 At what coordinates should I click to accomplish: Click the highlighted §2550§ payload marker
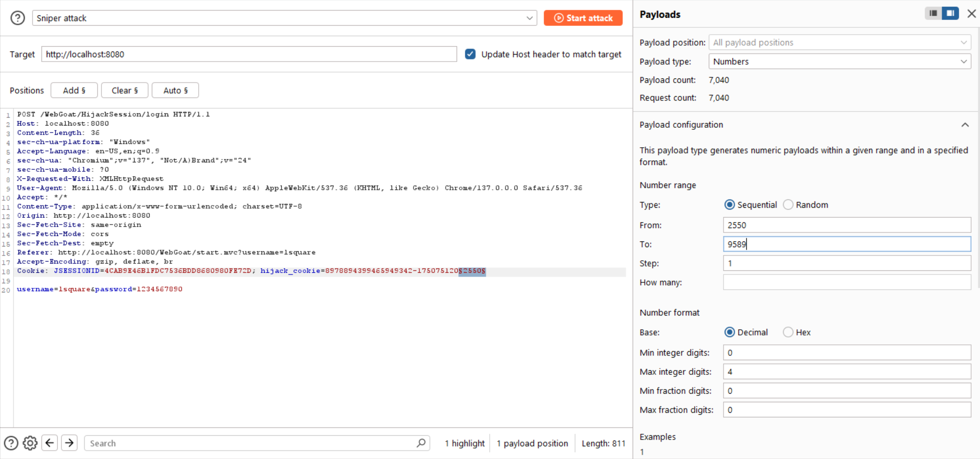coord(472,271)
